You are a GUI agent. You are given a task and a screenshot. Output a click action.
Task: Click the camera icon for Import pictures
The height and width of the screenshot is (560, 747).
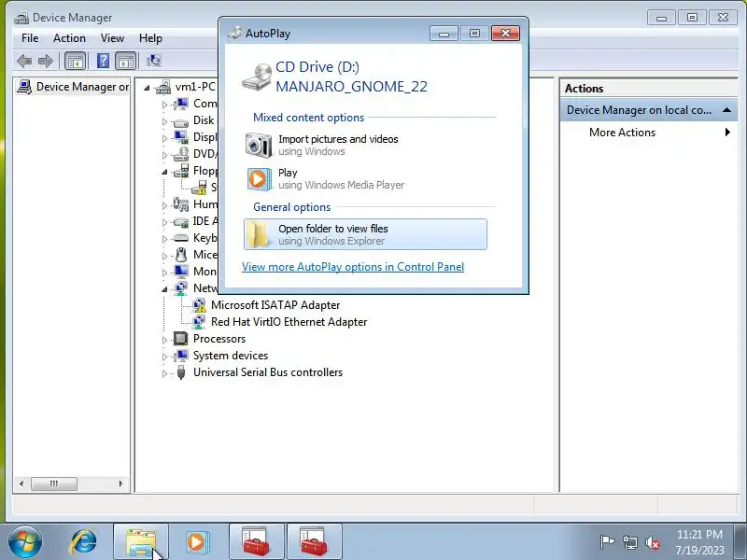(259, 145)
